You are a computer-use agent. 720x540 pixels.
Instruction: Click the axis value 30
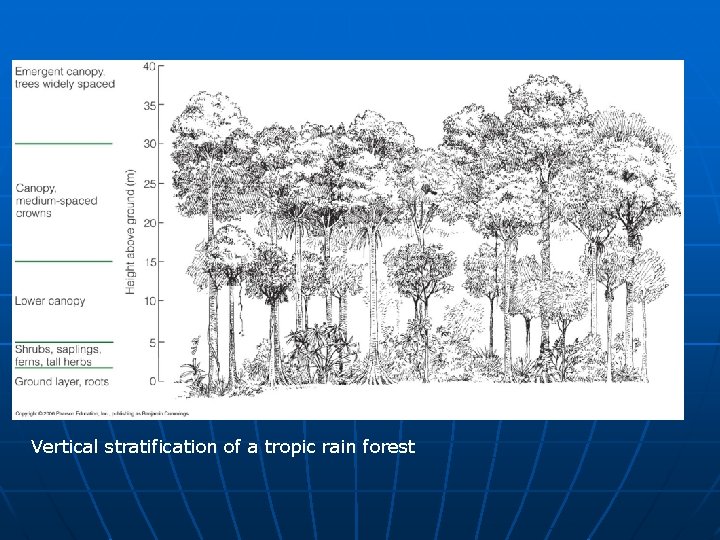pyautogui.click(x=149, y=144)
